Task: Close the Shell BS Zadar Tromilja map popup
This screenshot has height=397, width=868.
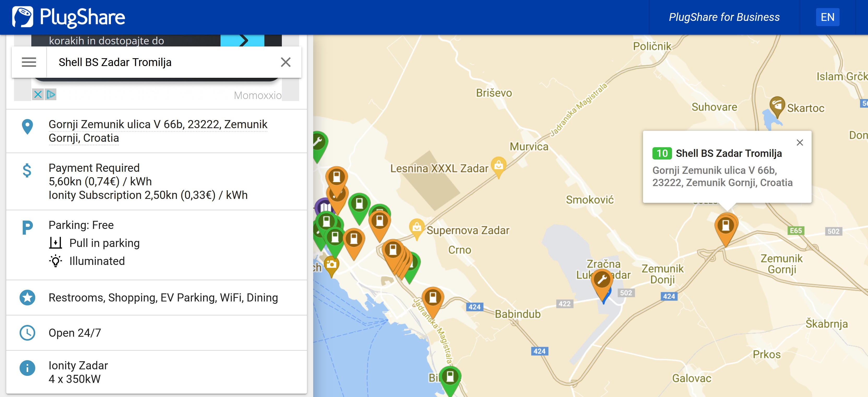Action: click(x=800, y=143)
